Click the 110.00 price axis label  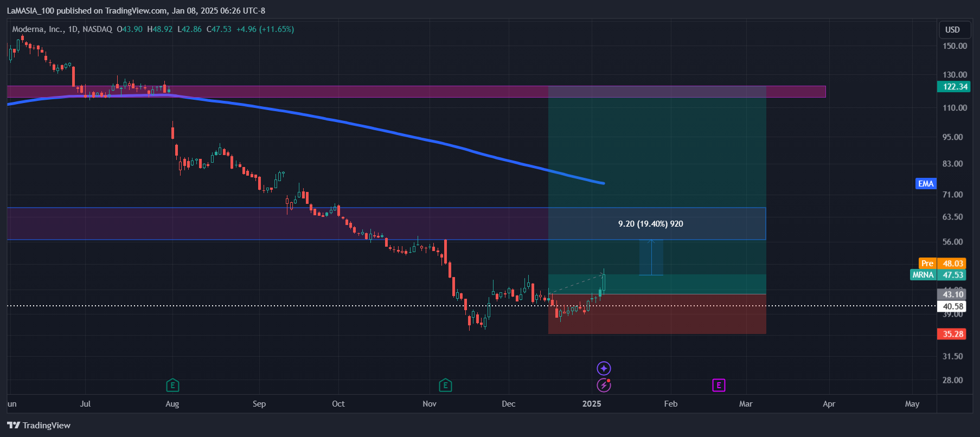point(955,108)
